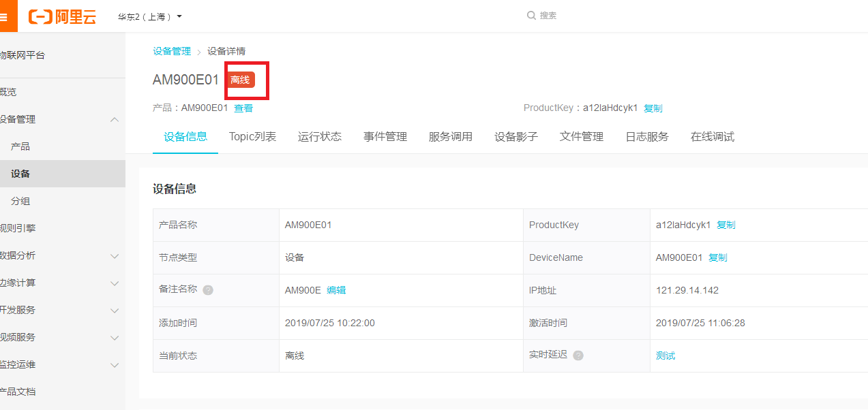The width and height of the screenshot is (868, 410).
Task: Copy ProductKey in table via 复制
Action: [x=726, y=225]
